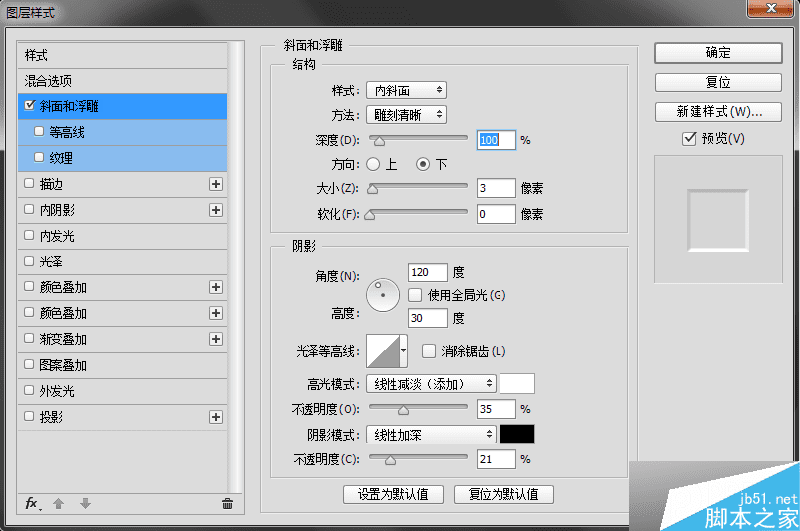Click the 软化 slider handle
The width and height of the screenshot is (800, 531).
click(x=370, y=215)
